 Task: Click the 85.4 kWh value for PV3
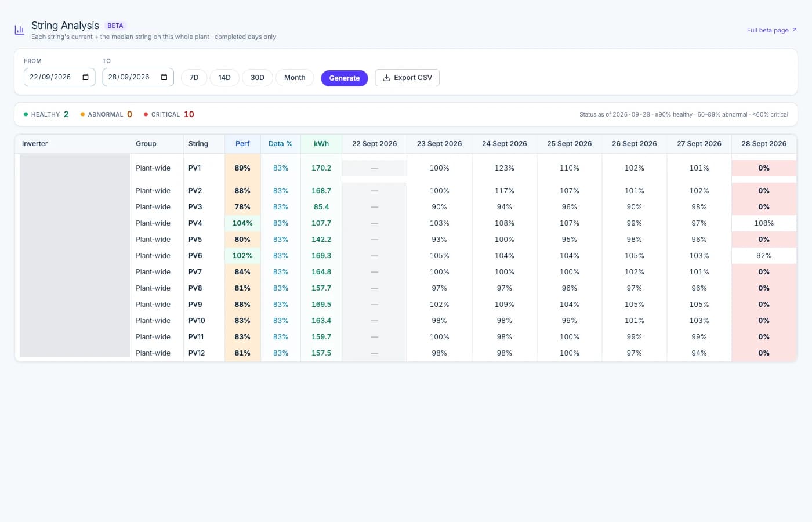click(321, 207)
